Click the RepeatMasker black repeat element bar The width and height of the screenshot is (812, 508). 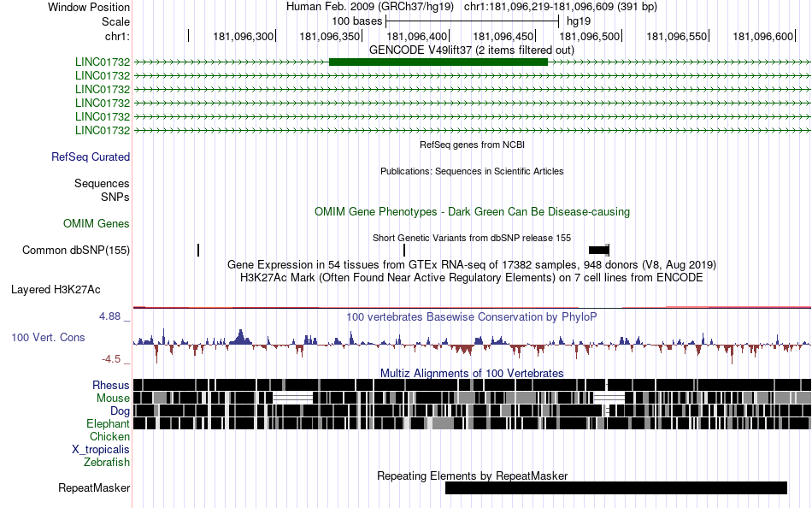click(616, 487)
